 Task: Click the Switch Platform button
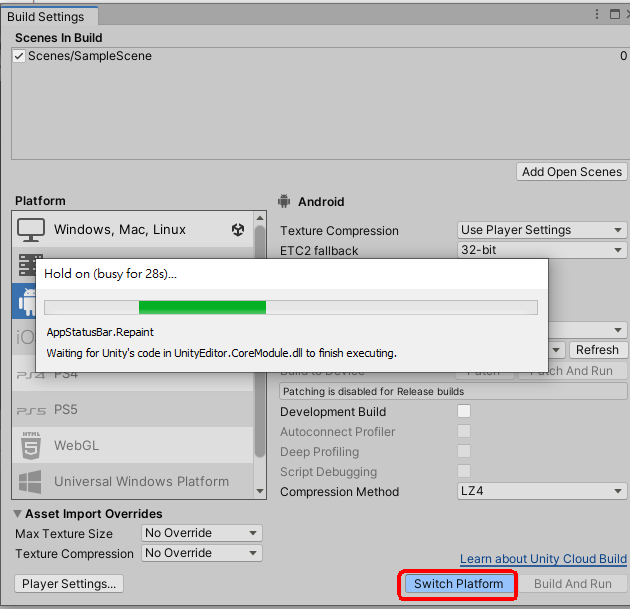tap(458, 584)
